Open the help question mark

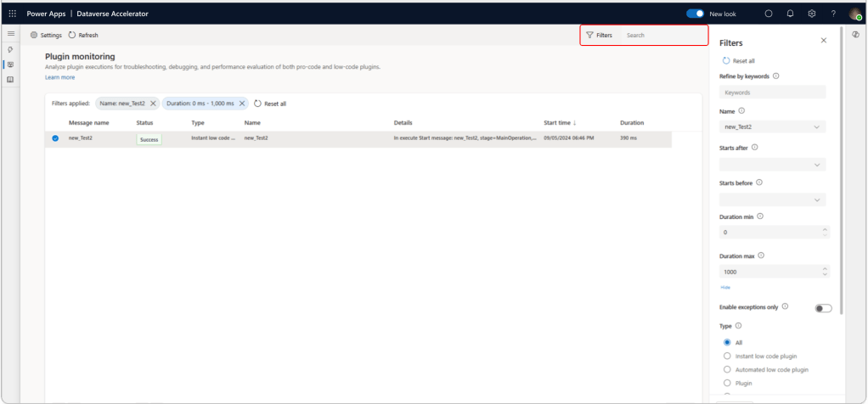point(833,14)
